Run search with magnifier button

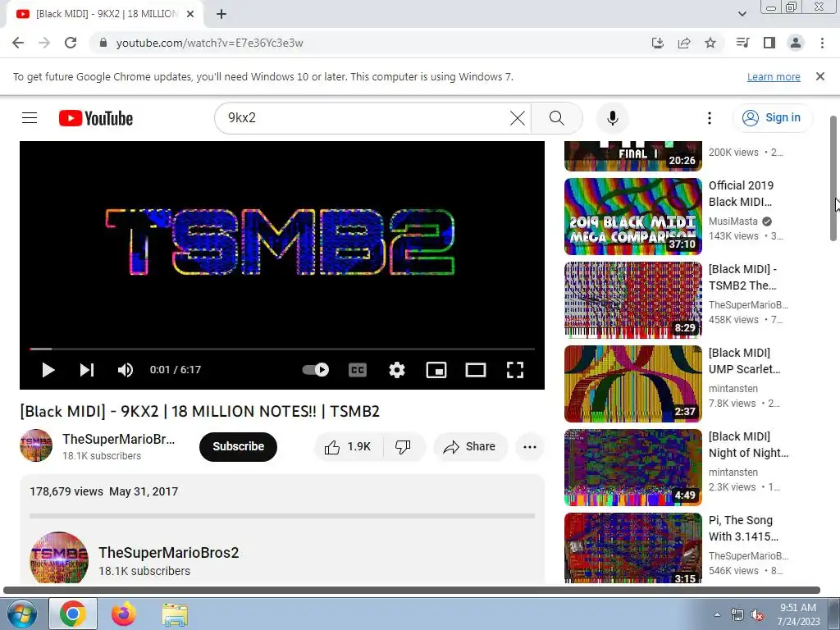(x=557, y=118)
